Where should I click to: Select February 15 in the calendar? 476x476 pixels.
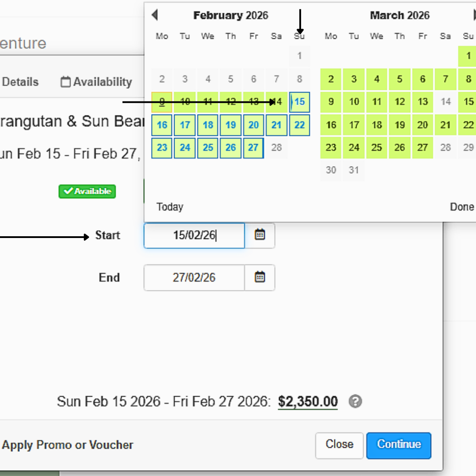[x=300, y=102]
